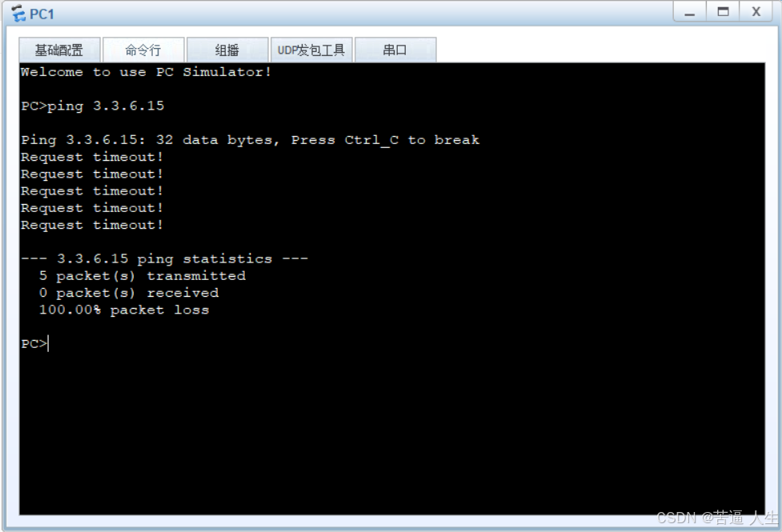The height and width of the screenshot is (532, 782).
Task: Open the UDP发包工具 tab
Action: click(311, 50)
